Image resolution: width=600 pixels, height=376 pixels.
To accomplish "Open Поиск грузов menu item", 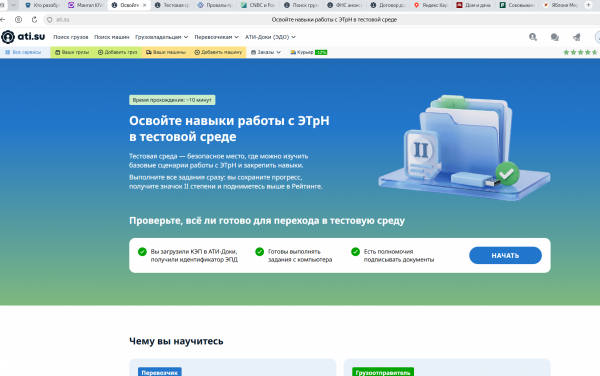I will (71, 37).
